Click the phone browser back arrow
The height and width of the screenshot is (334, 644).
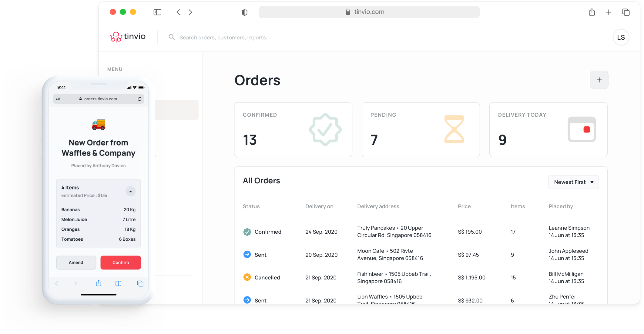click(56, 284)
